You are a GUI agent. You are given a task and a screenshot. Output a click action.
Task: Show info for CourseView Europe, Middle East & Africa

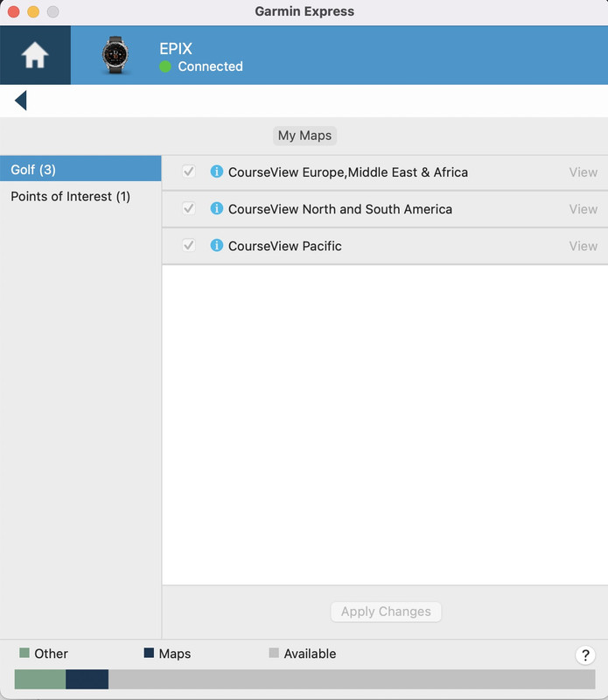click(216, 171)
